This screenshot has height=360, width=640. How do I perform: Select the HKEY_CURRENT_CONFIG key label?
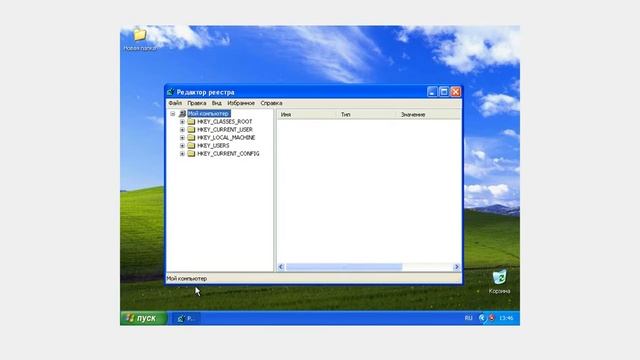click(228, 153)
